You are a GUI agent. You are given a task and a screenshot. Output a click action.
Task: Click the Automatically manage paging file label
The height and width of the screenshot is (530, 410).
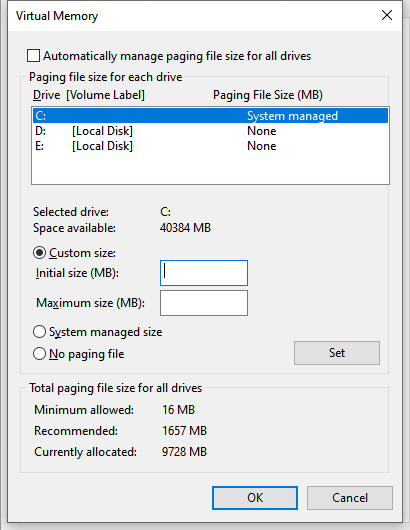[x=177, y=56]
